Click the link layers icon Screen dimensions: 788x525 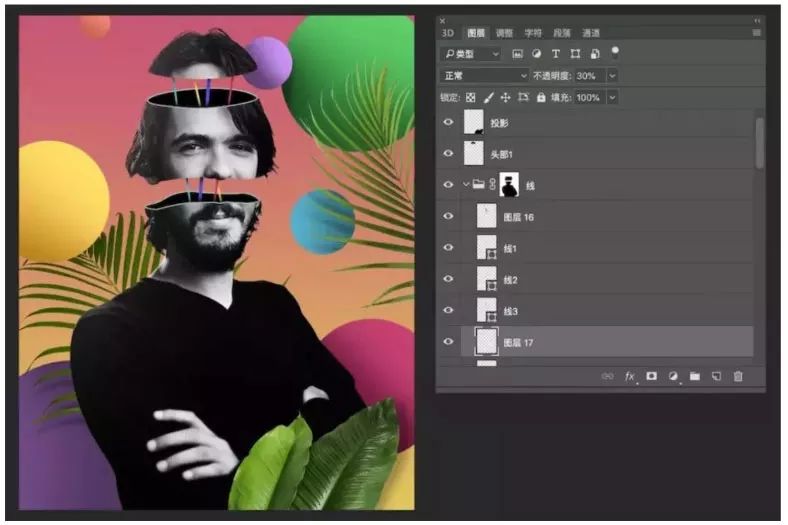(x=607, y=376)
